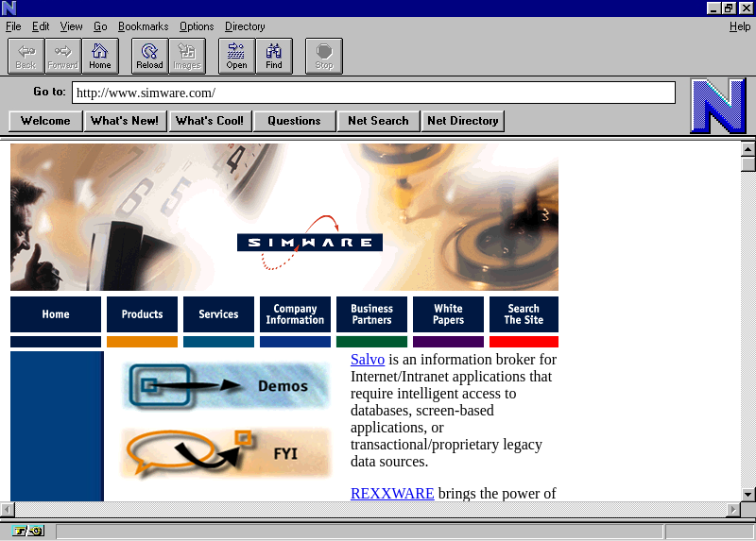Click the What's Cool! button
This screenshot has width=756, height=541.
[210, 121]
